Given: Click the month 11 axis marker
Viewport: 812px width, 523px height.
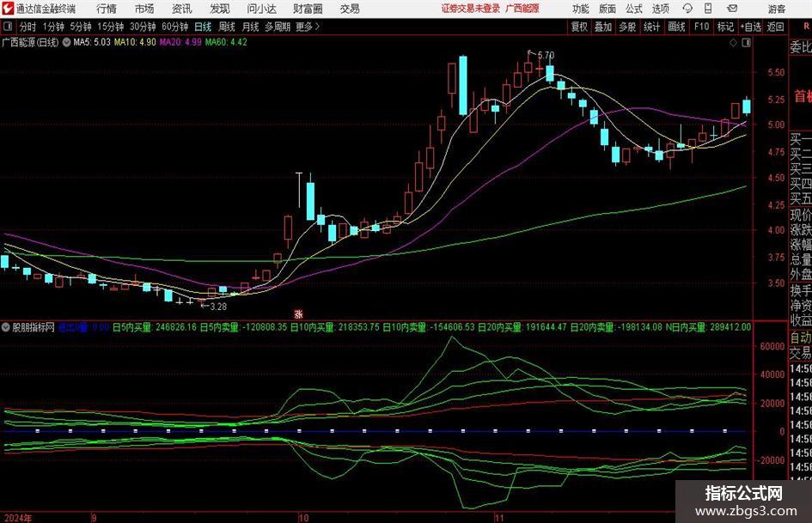Looking at the screenshot, I should pyautogui.click(x=498, y=518).
